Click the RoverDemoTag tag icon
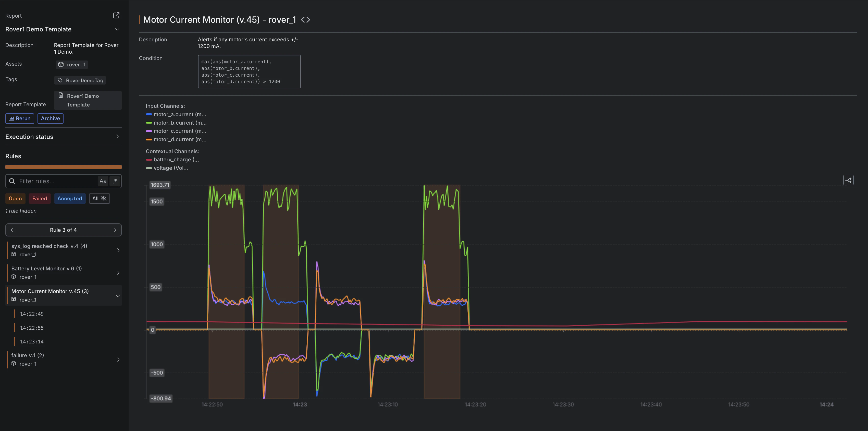 (x=60, y=80)
